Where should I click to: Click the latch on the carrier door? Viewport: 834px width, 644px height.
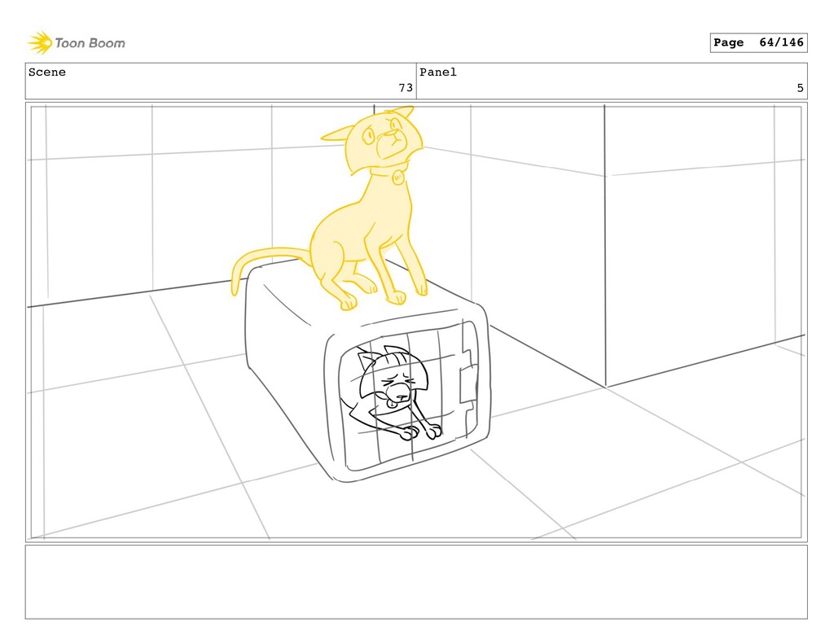point(468,383)
